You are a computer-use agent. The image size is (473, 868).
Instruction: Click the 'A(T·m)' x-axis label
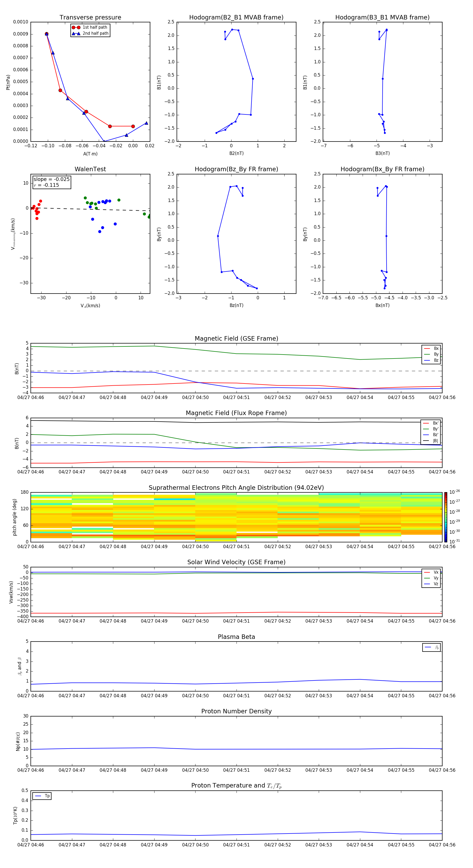(90, 154)
